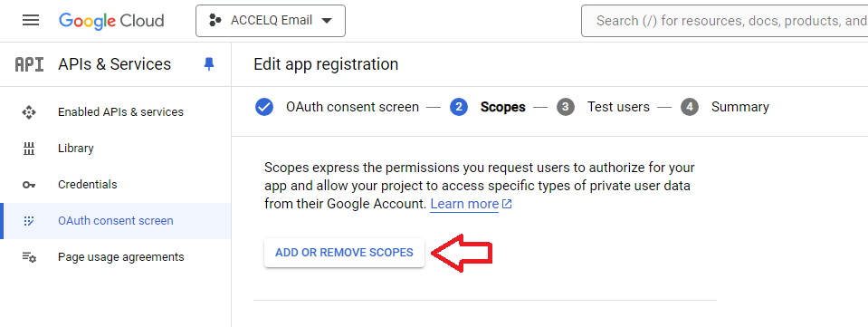
Task: Click the project icon in ACCELQ Email selector
Action: 215,21
